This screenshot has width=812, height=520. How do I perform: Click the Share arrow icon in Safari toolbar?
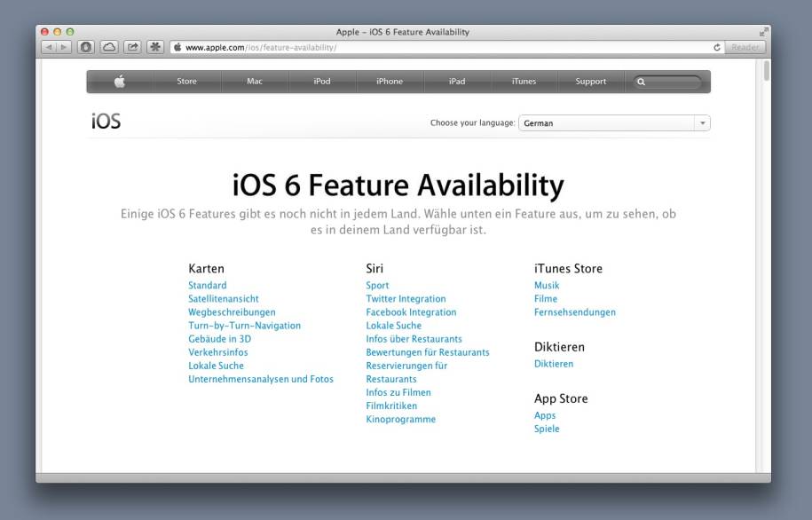132,47
